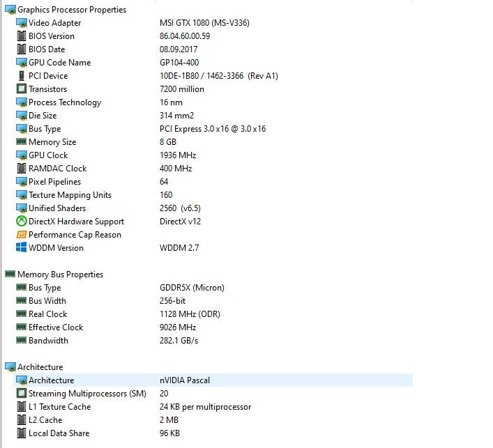Select the Video Adapter row label

[x=54, y=23]
